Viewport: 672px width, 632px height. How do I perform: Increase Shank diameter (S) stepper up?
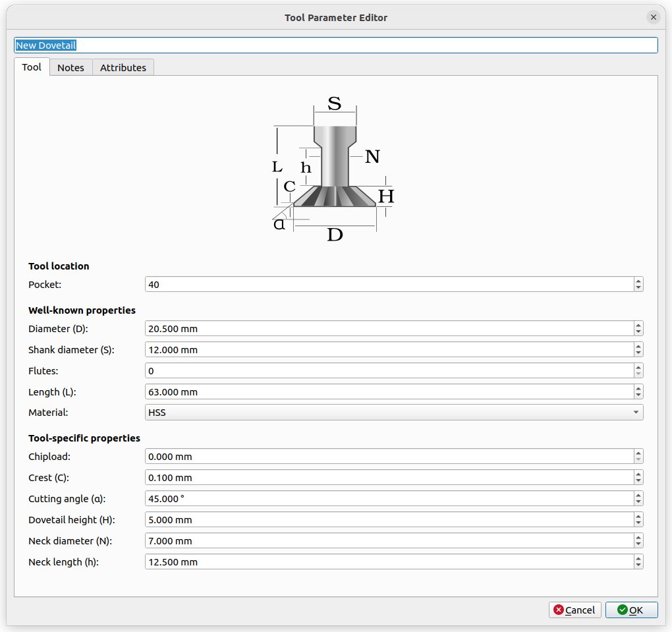coord(638,346)
